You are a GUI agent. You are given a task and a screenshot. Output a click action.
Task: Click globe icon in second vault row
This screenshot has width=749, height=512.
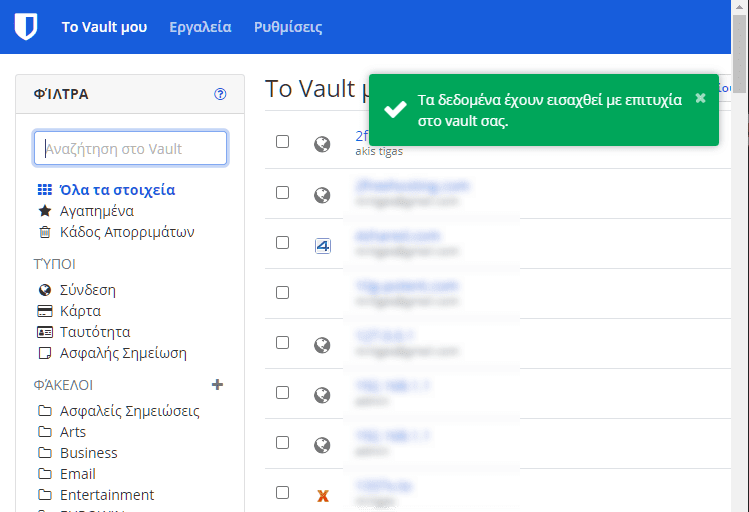point(322,195)
